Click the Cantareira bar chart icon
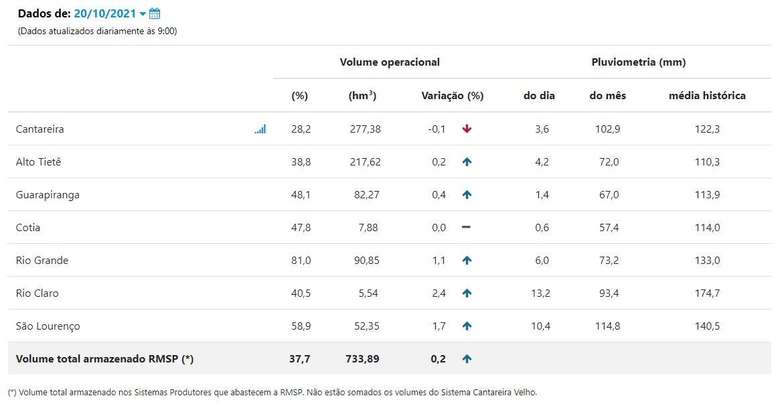Image resolution: width=774 pixels, height=406 pixels. point(260,129)
